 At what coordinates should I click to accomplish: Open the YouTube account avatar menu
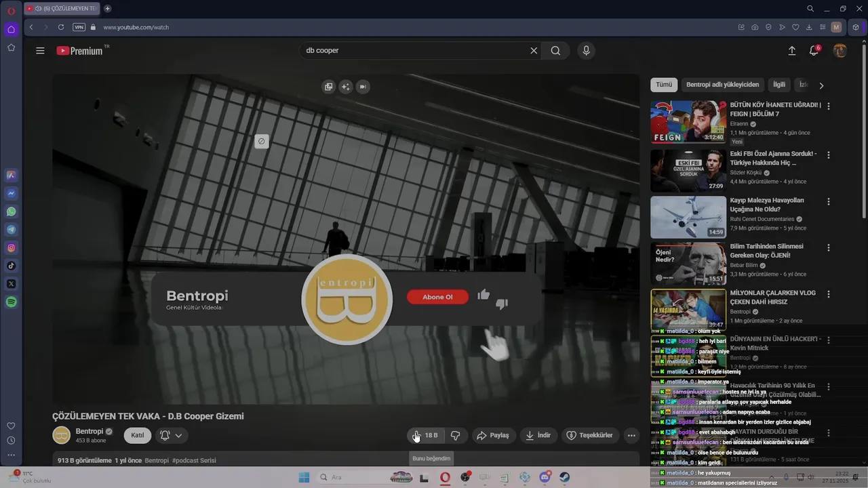(x=840, y=51)
